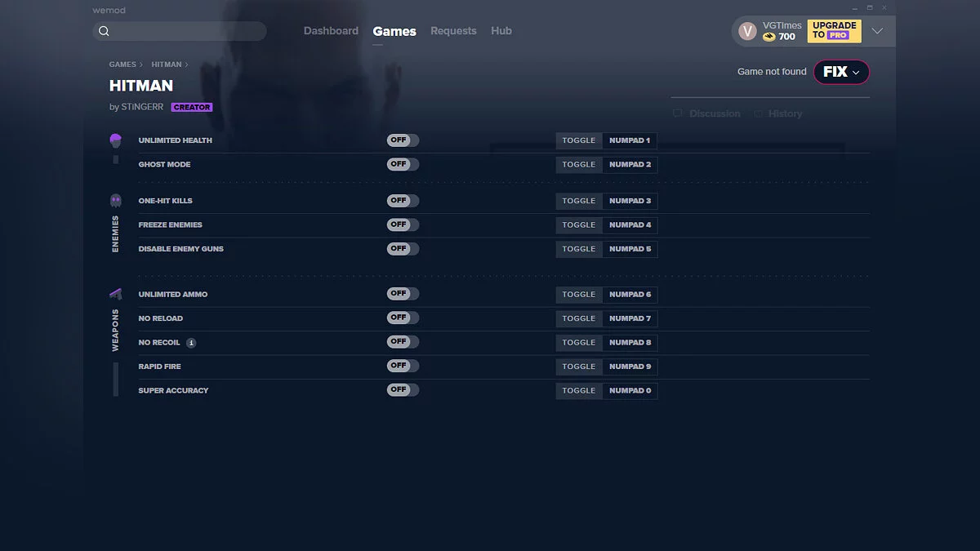Image resolution: width=980 pixels, height=551 pixels.
Task: Click TOGGLE for Super Accuracy
Action: [579, 390]
